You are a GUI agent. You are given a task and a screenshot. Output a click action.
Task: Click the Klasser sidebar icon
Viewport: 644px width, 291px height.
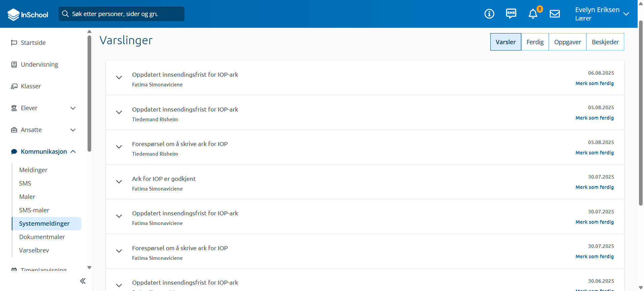(x=14, y=86)
